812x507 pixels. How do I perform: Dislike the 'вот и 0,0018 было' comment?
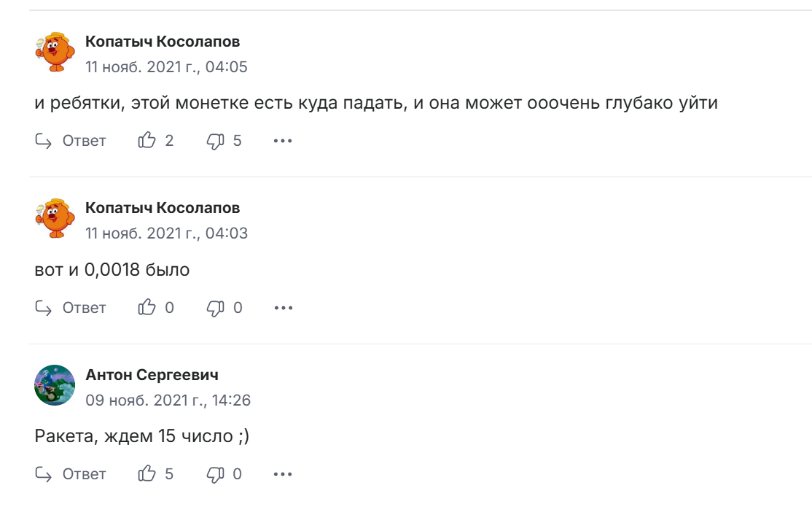pyautogui.click(x=216, y=308)
